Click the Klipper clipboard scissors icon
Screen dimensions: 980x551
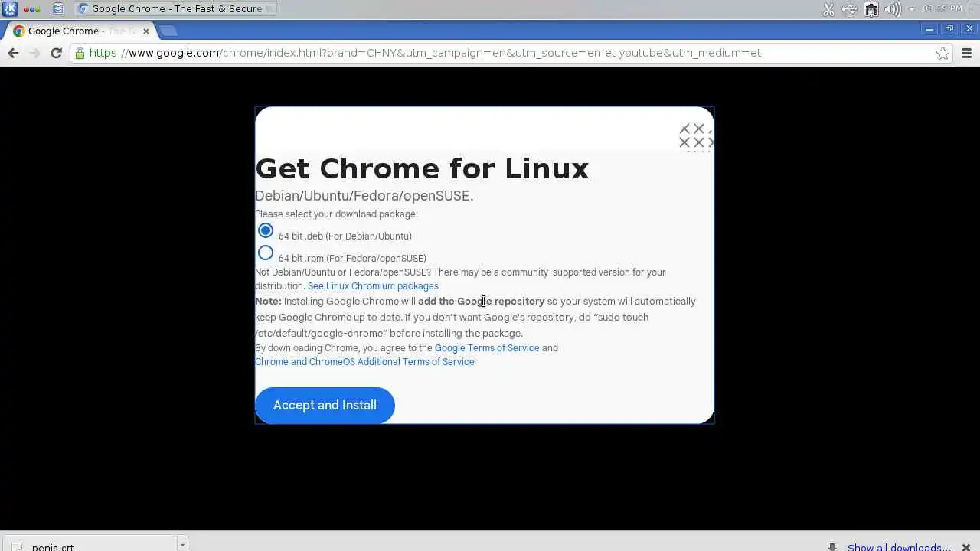(x=828, y=9)
